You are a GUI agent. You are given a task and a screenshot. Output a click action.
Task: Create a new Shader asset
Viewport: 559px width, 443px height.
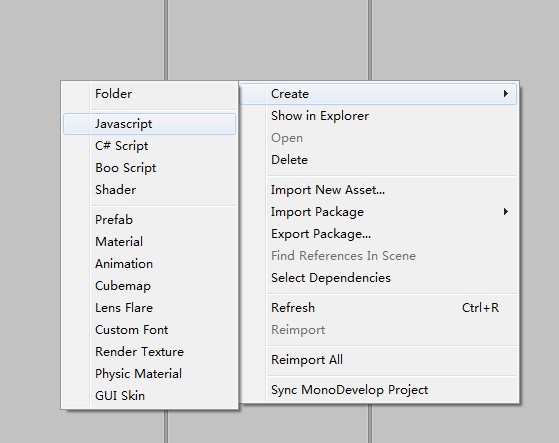click(149, 190)
